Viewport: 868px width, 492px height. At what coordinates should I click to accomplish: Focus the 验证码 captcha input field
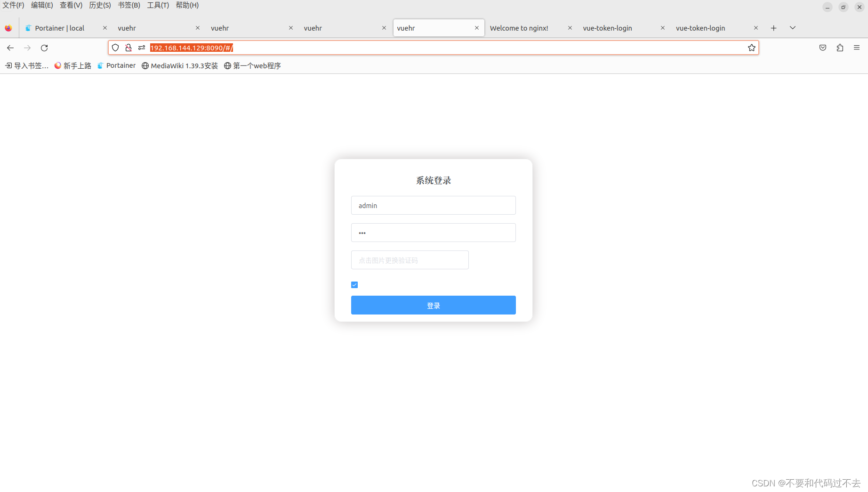[410, 260]
